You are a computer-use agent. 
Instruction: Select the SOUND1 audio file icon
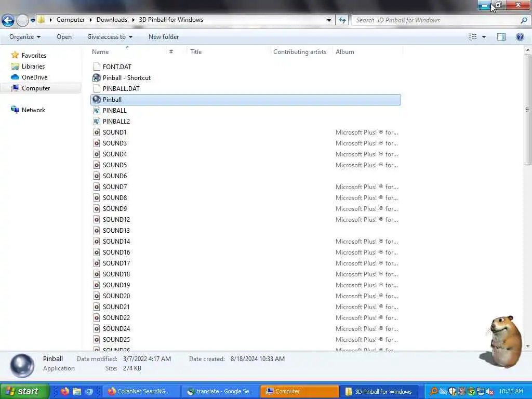click(x=97, y=132)
